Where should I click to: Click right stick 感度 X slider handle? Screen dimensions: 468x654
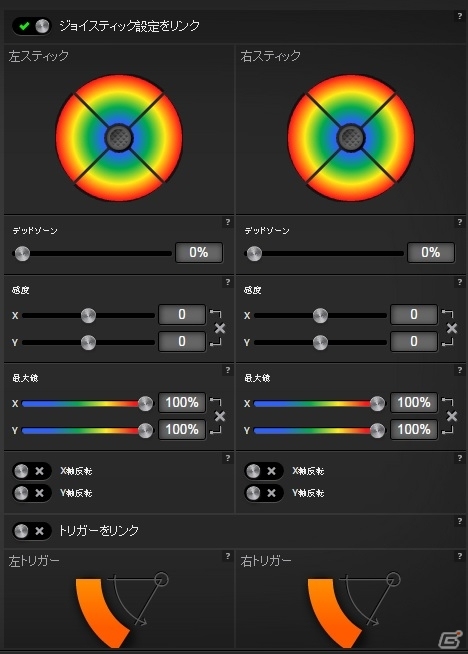[x=320, y=316]
